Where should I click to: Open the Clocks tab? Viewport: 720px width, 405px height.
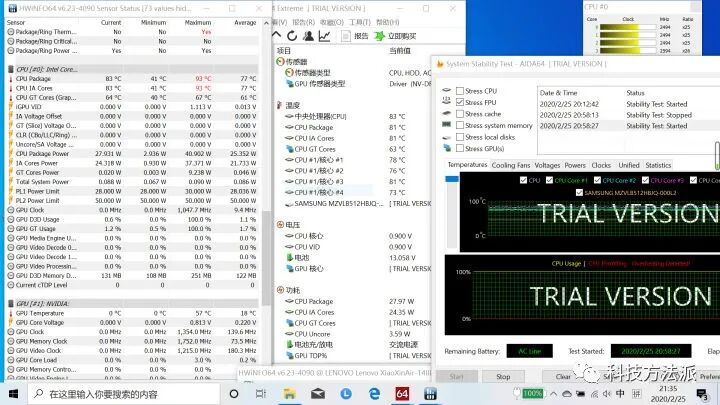pos(601,165)
